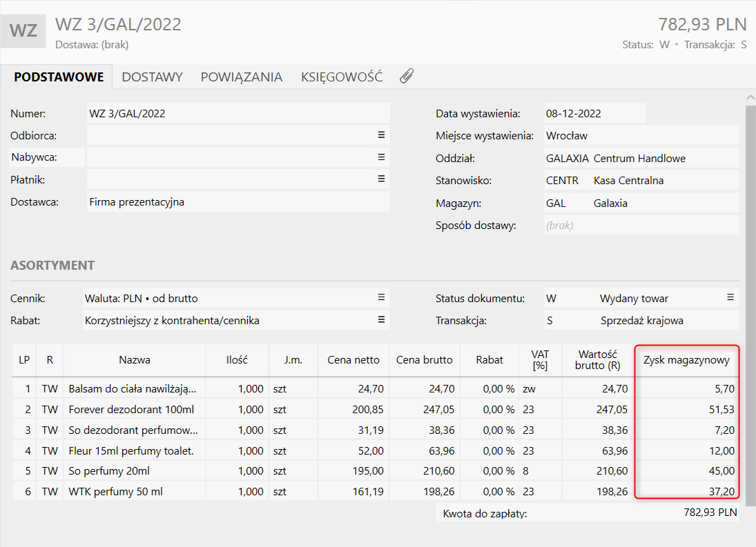Viewport: 756px width, 547px height.
Task: Click the Data wystawienia date field
Action: point(594,113)
